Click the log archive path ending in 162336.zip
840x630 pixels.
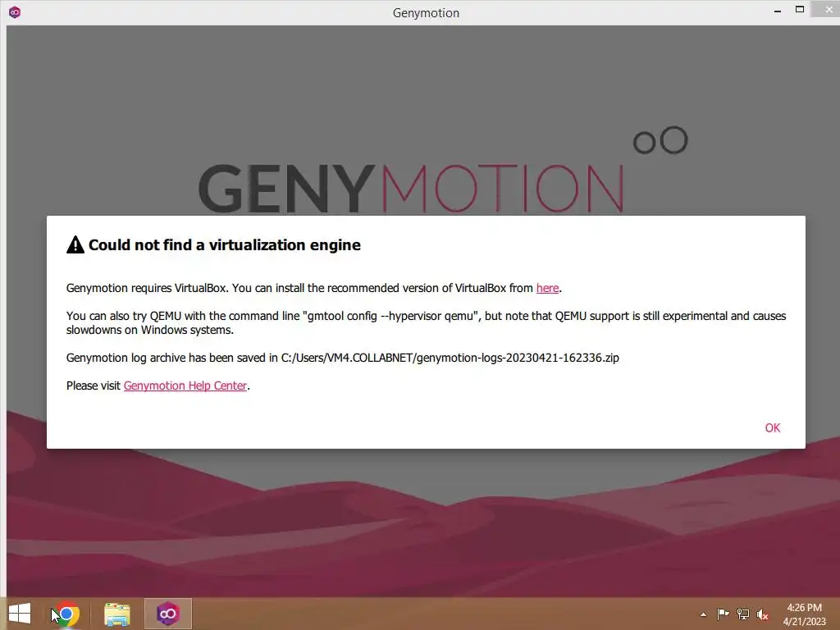[x=450, y=358]
